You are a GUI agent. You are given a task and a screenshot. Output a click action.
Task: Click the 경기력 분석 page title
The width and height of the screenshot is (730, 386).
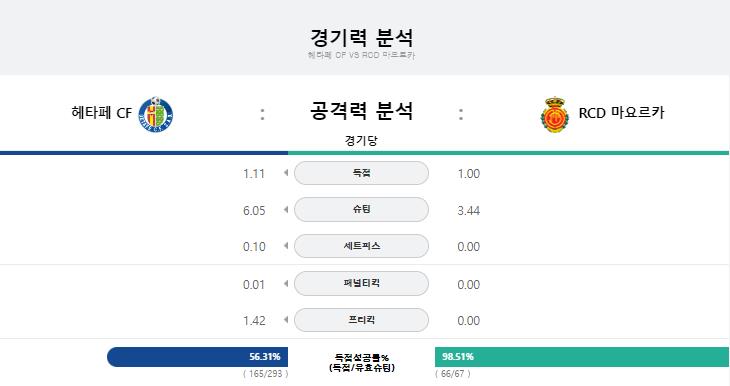click(x=361, y=38)
